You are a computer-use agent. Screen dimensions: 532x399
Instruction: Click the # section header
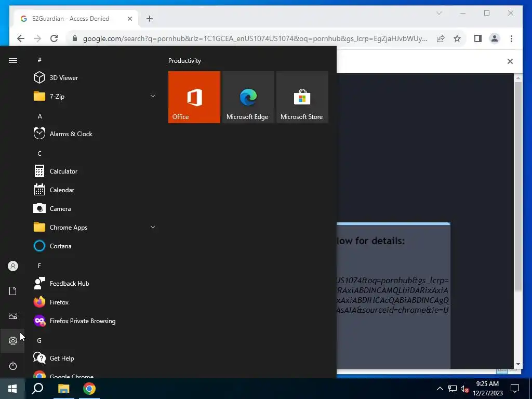39,60
